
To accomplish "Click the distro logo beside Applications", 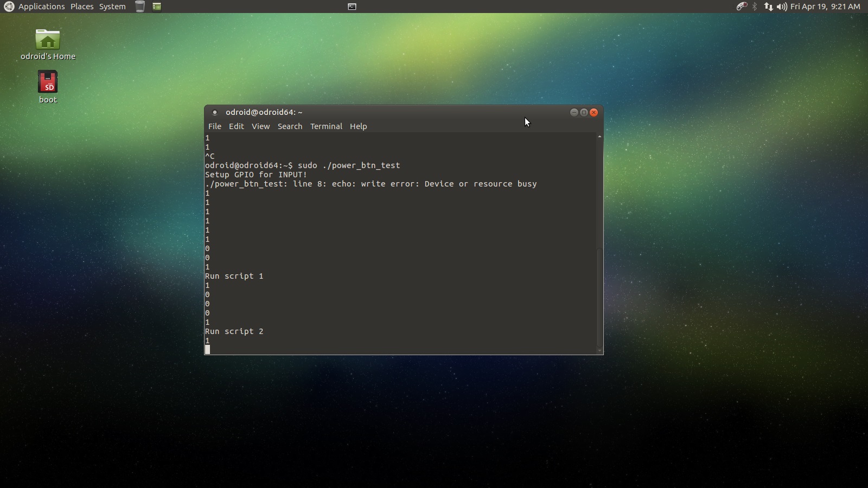I will pyautogui.click(x=8, y=7).
